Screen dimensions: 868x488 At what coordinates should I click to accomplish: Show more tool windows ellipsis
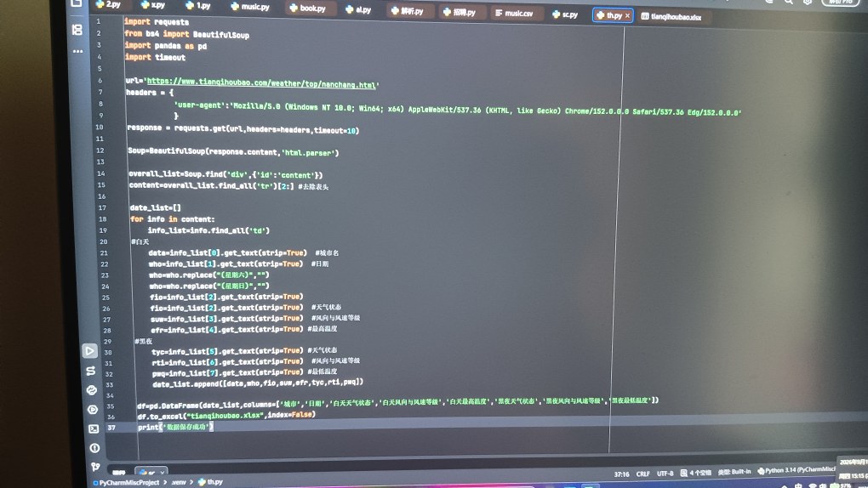(78, 51)
